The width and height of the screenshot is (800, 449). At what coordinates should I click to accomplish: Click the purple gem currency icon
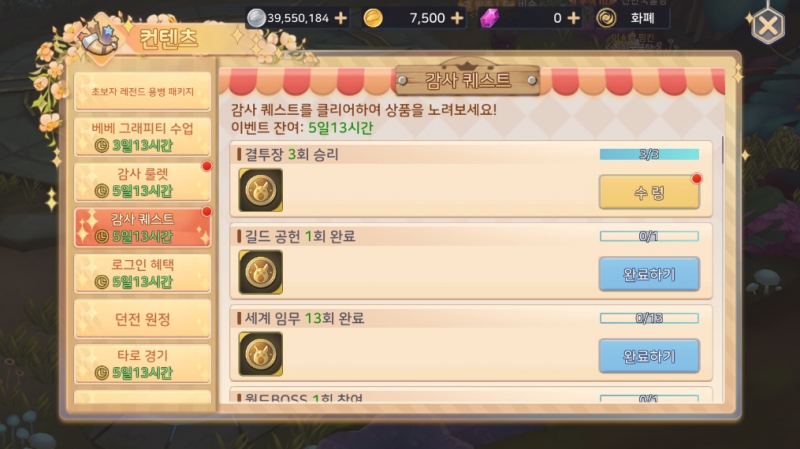tap(489, 18)
